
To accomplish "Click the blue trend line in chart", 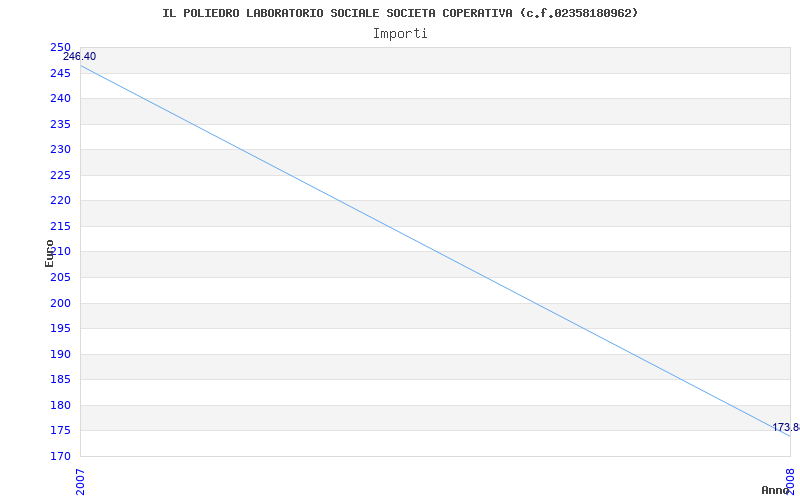I will 435,251.
